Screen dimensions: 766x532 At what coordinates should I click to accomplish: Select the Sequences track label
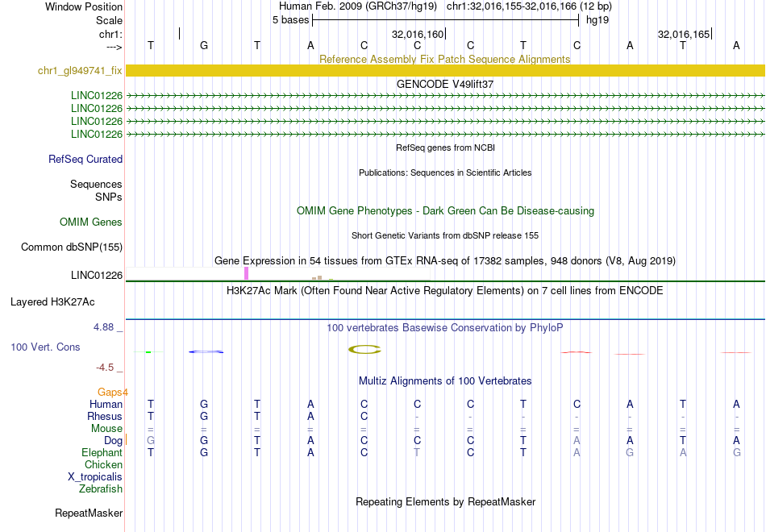click(x=96, y=184)
